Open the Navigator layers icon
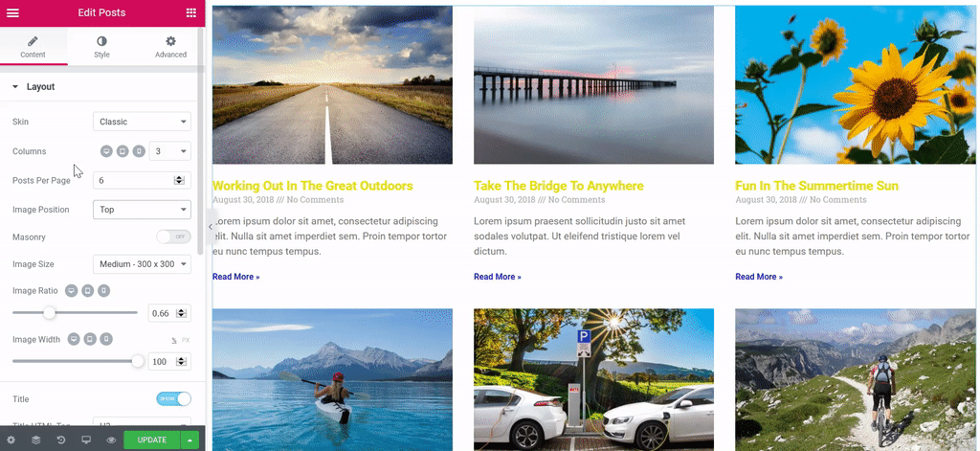Image resolution: width=980 pixels, height=451 pixels. click(35, 440)
